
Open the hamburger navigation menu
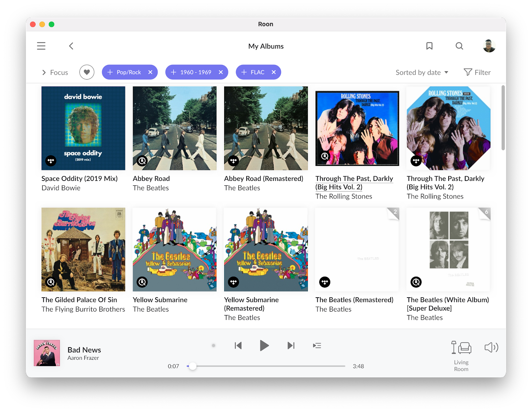[x=41, y=46]
